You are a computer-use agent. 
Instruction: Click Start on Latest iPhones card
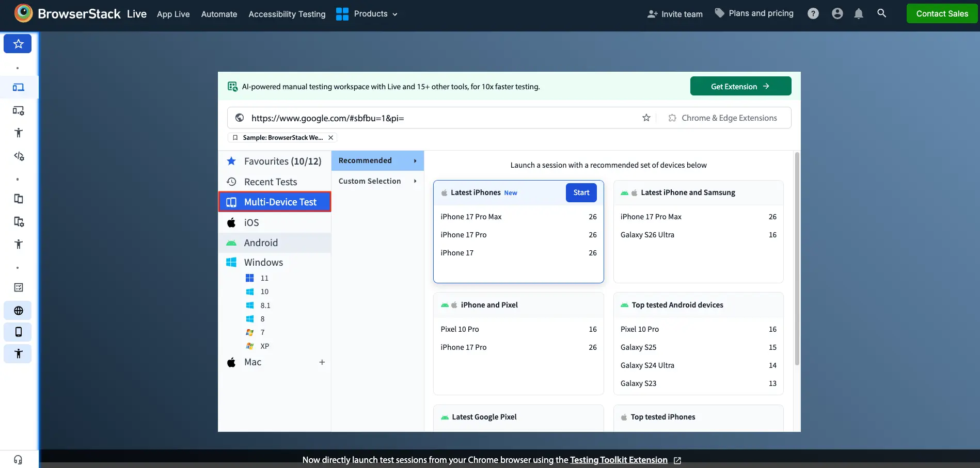point(581,192)
